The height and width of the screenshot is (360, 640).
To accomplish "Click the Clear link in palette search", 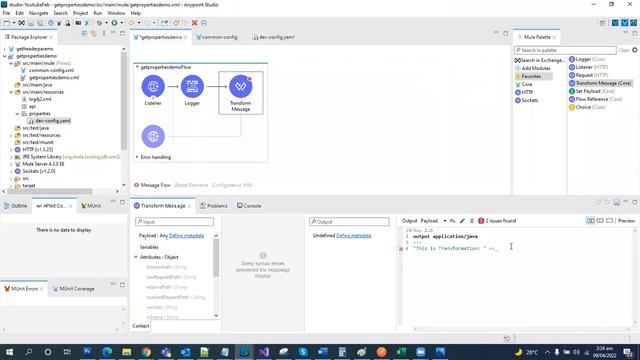I will [624, 50].
